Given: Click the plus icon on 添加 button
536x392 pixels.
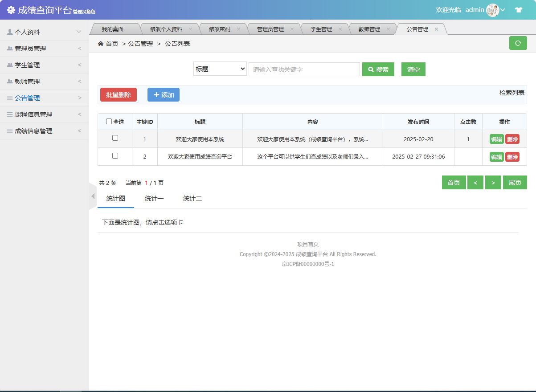Looking at the screenshot, I should point(157,94).
